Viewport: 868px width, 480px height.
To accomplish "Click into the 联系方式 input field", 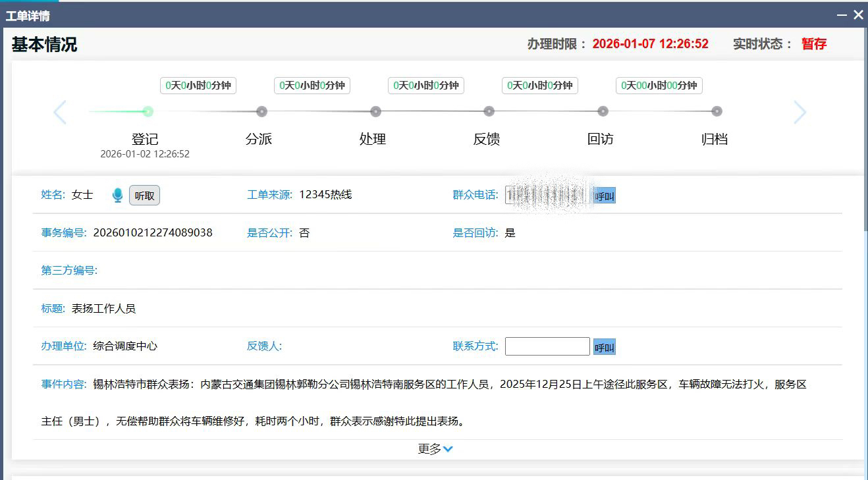I will 547,346.
